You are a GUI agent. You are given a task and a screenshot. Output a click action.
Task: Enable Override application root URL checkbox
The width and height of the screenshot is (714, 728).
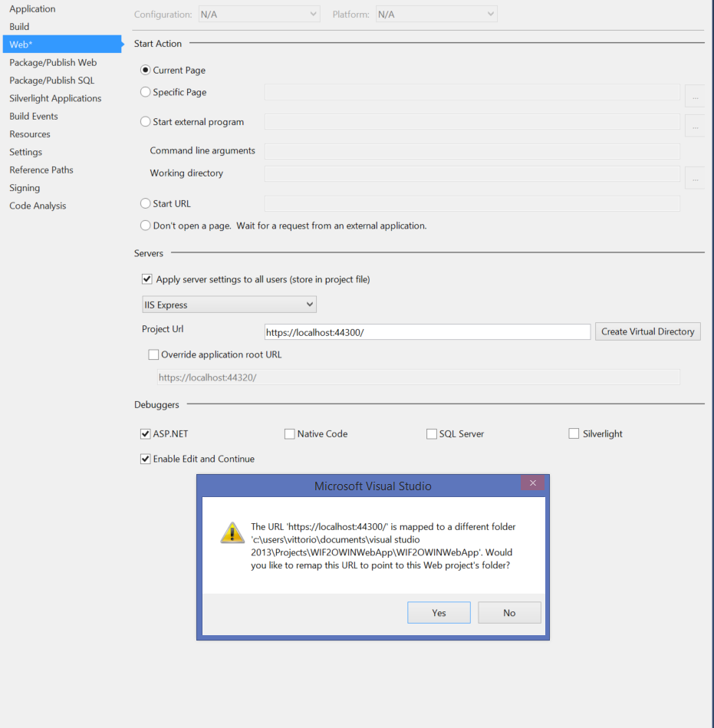click(x=153, y=354)
